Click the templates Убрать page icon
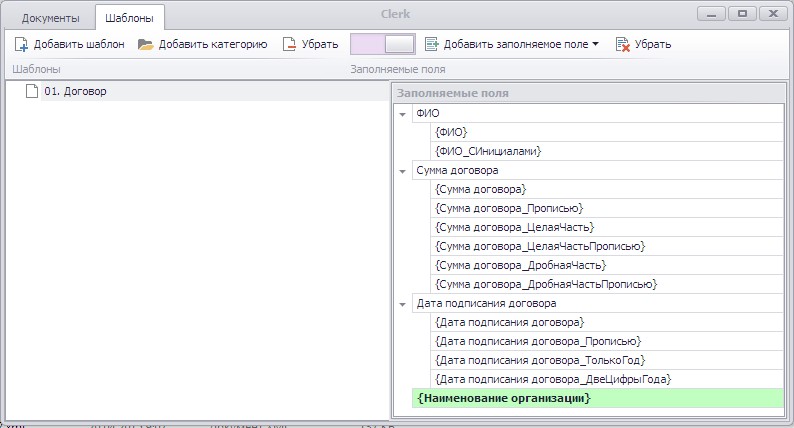This screenshot has width=794, height=428. point(289,45)
